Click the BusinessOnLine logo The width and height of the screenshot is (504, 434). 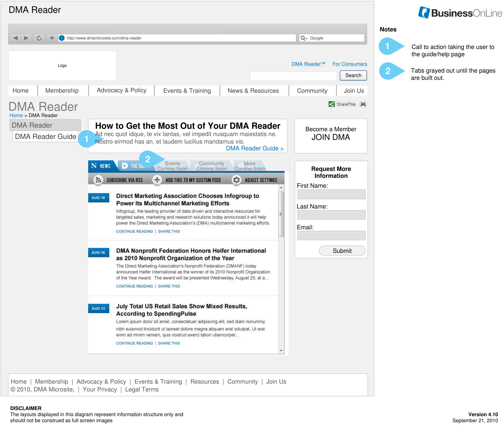(x=460, y=13)
